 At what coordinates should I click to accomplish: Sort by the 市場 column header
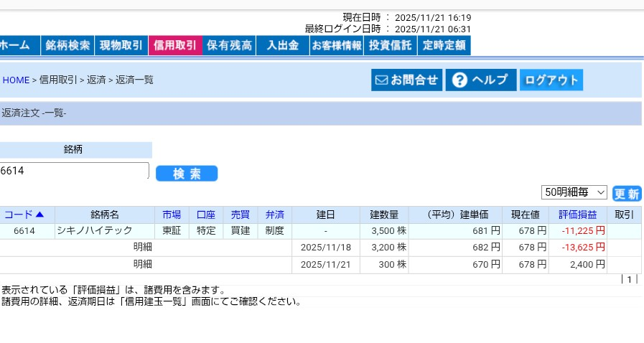point(172,215)
